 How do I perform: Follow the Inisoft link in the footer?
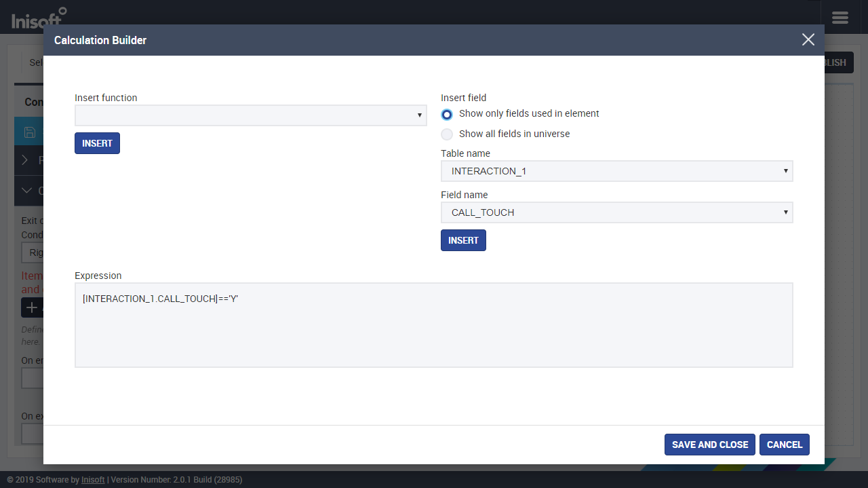point(93,480)
